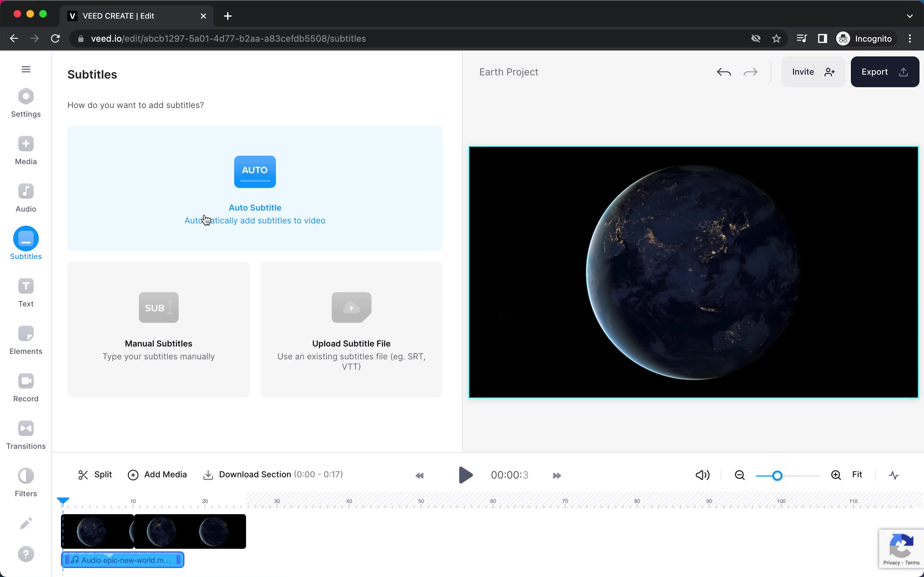Viewport: 924px width, 577px height.
Task: Select the Transitions tool
Action: click(25, 435)
